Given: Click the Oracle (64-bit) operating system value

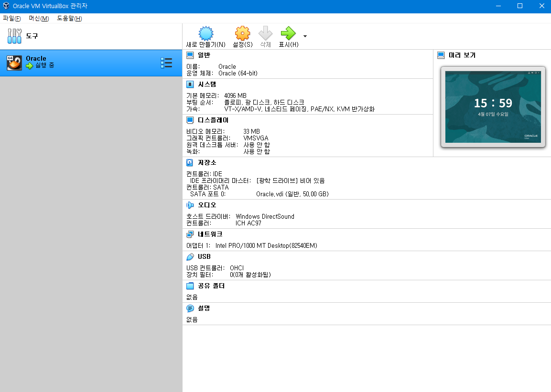Looking at the screenshot, I should click(x=238, y=74).
